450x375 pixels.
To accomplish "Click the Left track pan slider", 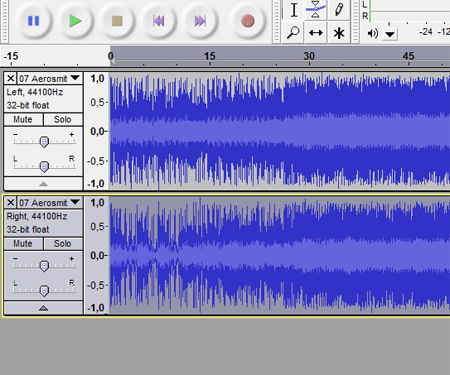I will [44, 166].
